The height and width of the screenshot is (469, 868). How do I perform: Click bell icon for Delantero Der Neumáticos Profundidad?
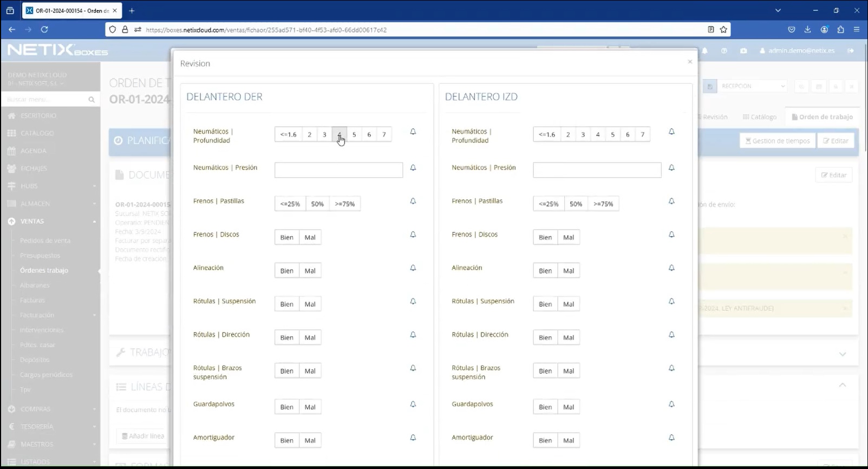click(413, 132)
